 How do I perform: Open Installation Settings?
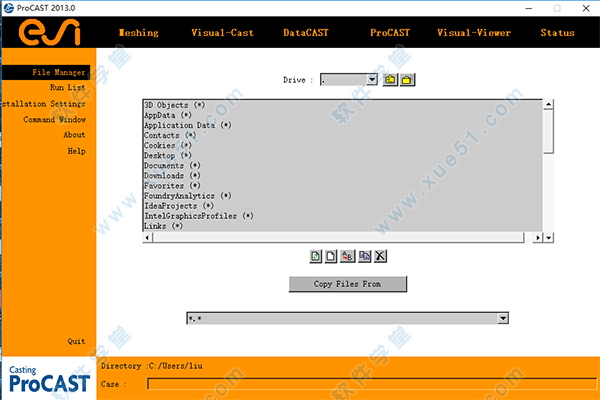tap(44, 104)
